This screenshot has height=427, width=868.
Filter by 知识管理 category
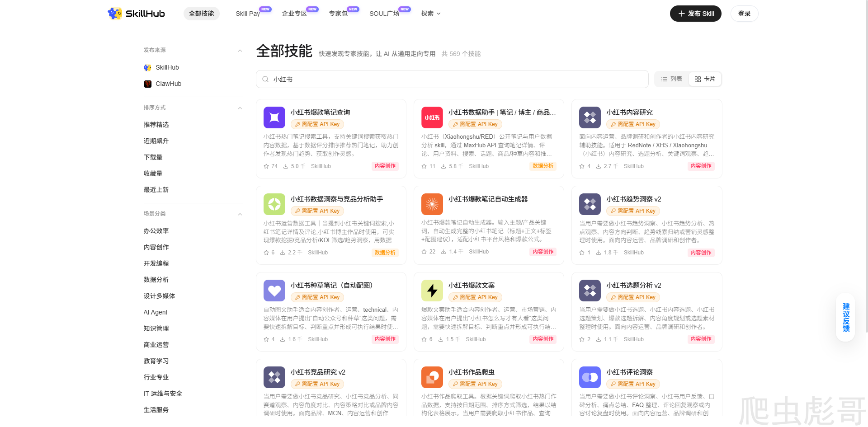click(156, 328)
